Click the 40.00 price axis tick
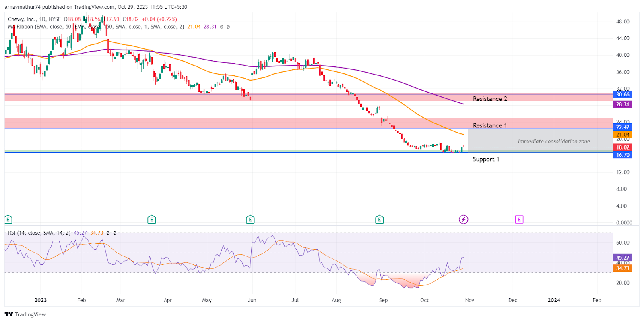 click(x=623, y=55)
